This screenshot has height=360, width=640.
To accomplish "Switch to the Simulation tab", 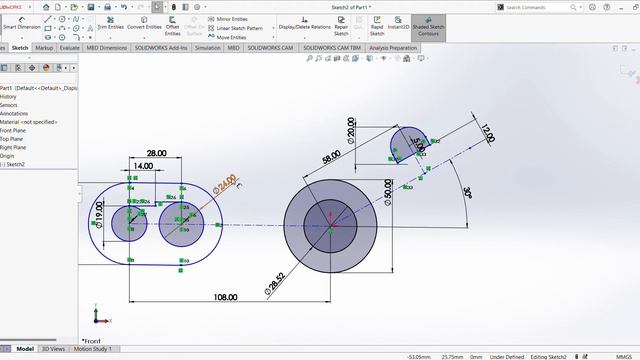I will [207, 48].
